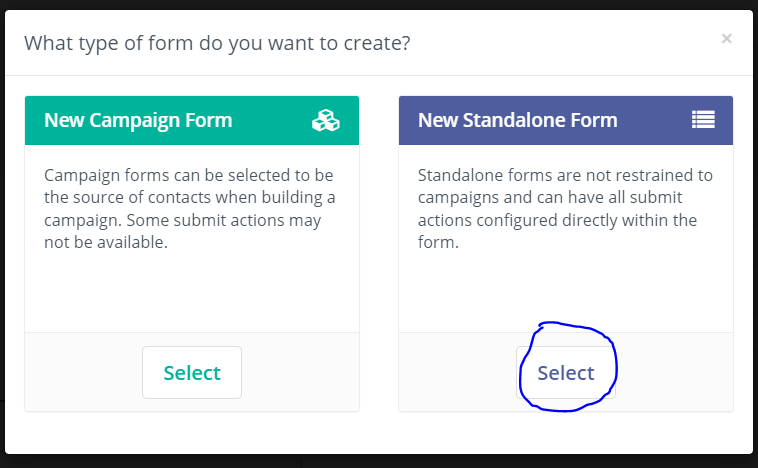The image size is (758, 468).
Task: Click the cubes icon in Campaign Form header
Action: [326, 120]
